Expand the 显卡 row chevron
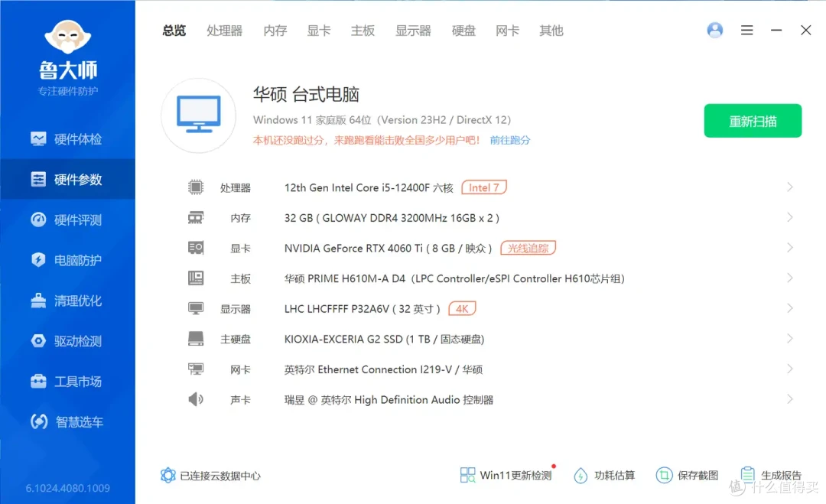The image size is (826, 504). point(789,248)
